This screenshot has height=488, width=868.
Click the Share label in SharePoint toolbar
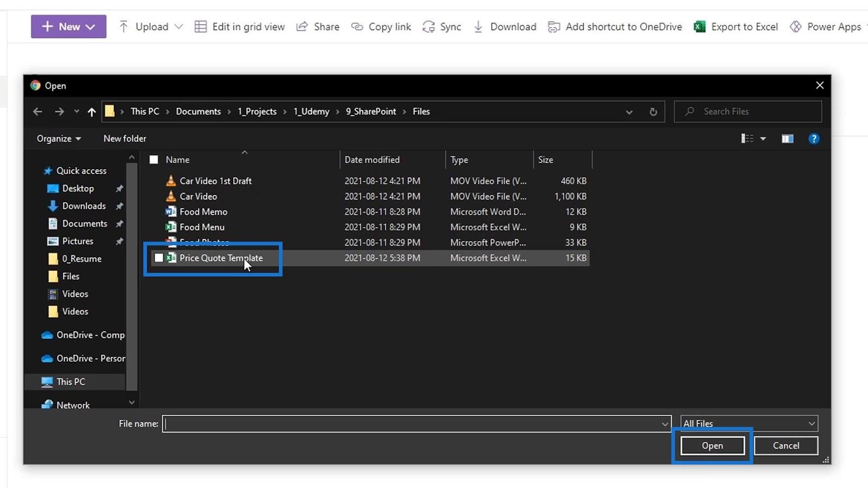pos(327,27)
